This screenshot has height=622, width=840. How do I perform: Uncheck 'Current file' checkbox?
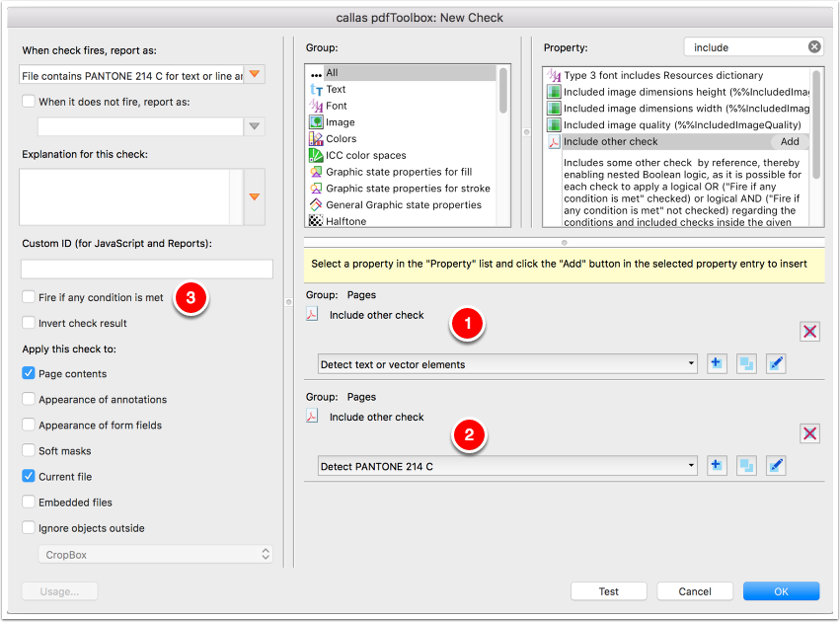(x=29, y=476)
